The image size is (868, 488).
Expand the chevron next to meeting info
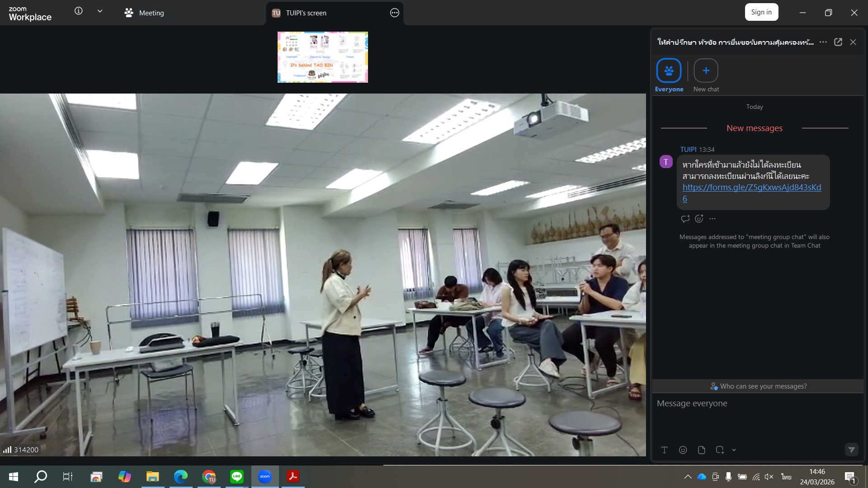pyautogui.click(x=100, y=11)
